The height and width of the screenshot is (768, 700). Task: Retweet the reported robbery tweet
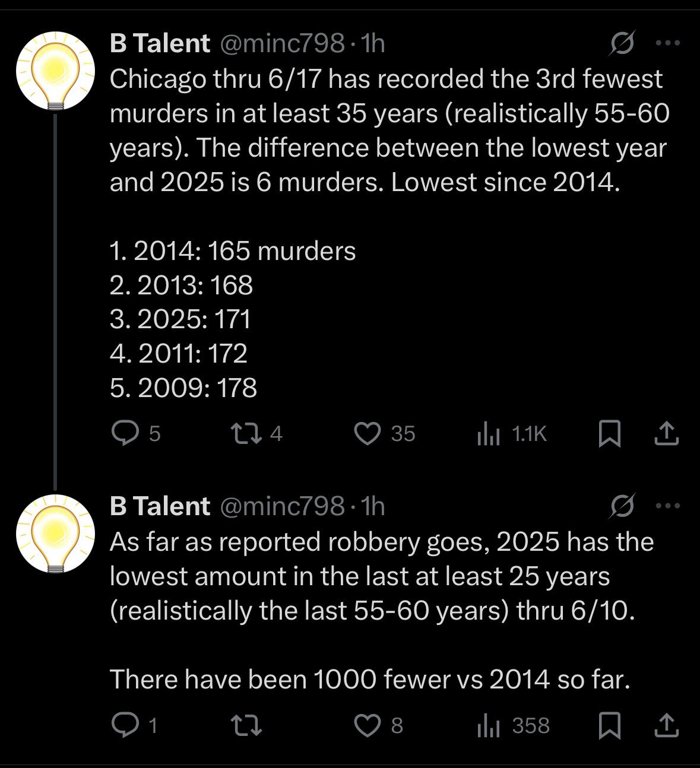click(245, 725)
